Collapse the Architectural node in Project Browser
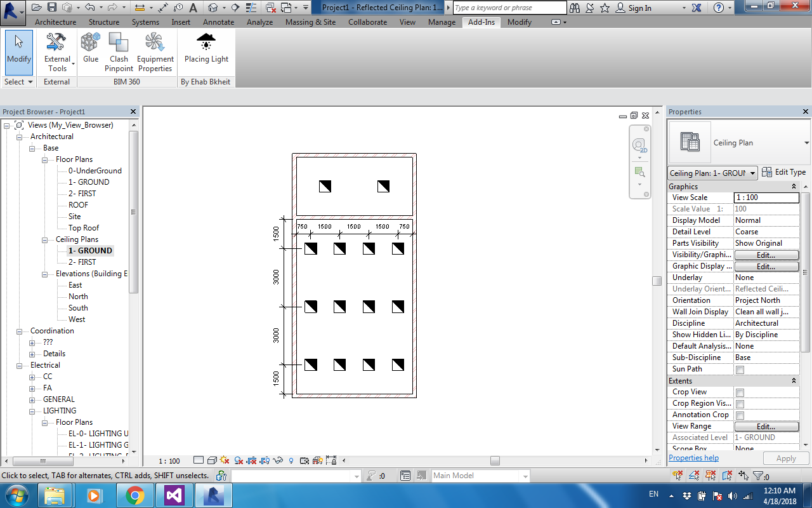 [x=19, y=137]
